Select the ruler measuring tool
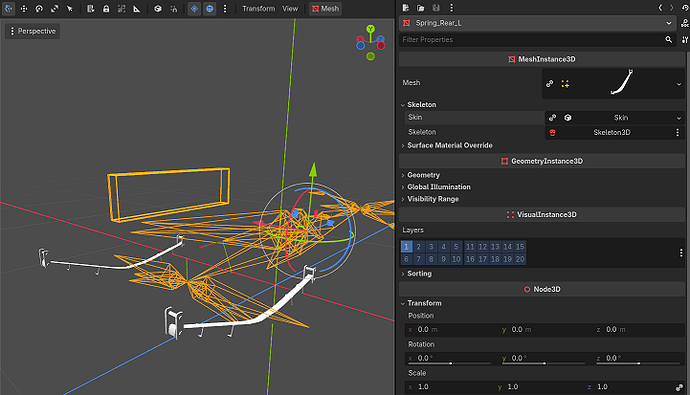The height and width of the screenshot is (395, 690). (x=137, y=8)
